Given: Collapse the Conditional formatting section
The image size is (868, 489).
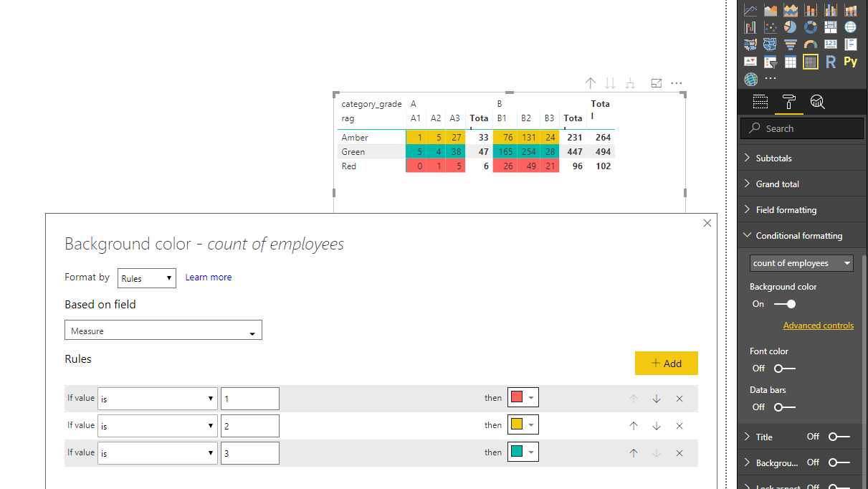Looking at the screenshot, I should coord(802,235).
